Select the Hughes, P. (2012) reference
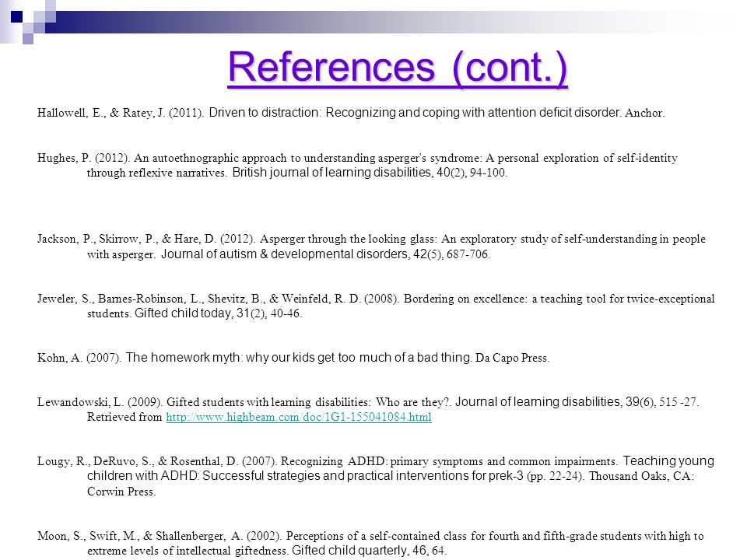 click(357, 165)
